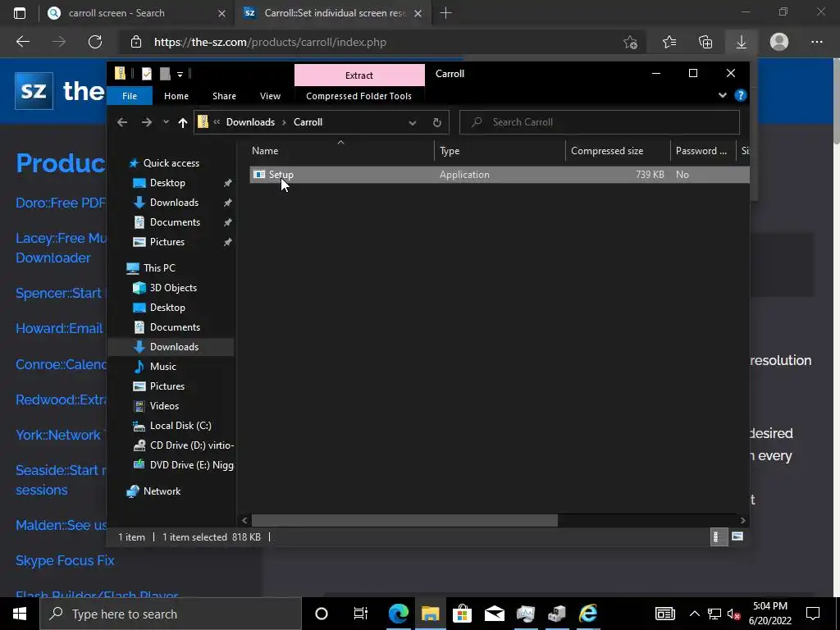Sort by the Password column header

703,151
